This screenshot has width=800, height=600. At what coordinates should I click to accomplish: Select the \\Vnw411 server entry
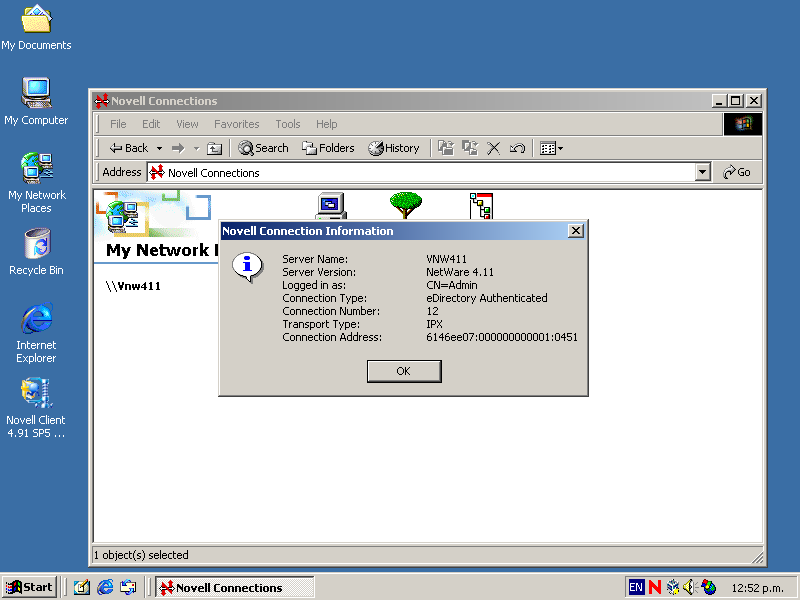[133, 286]
